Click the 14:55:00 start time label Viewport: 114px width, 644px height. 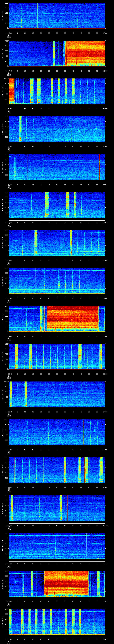pyautogui.click(x=9, y=374)
